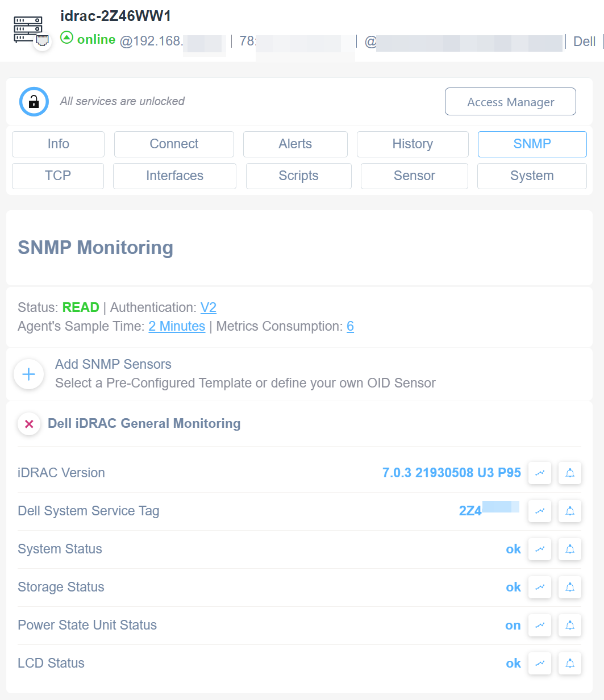The height and width of the screenshot is (700, 604).
Task: Click the Storage Status ok value
Action: 514,587
